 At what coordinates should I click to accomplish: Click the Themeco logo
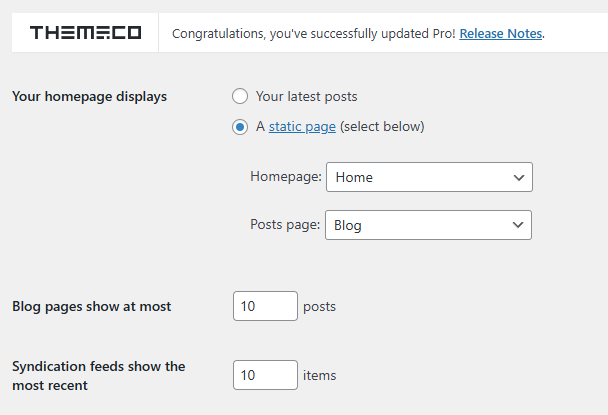click(x=85, y=33)
